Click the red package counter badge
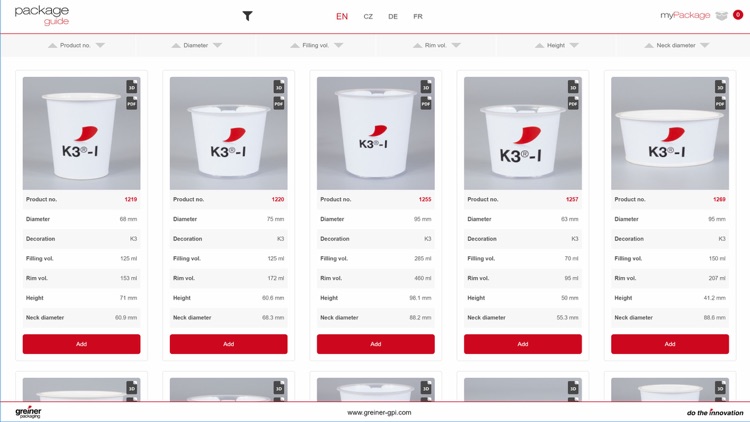Image resolution: width=750 pixels, height=422 pixels. 738,15
